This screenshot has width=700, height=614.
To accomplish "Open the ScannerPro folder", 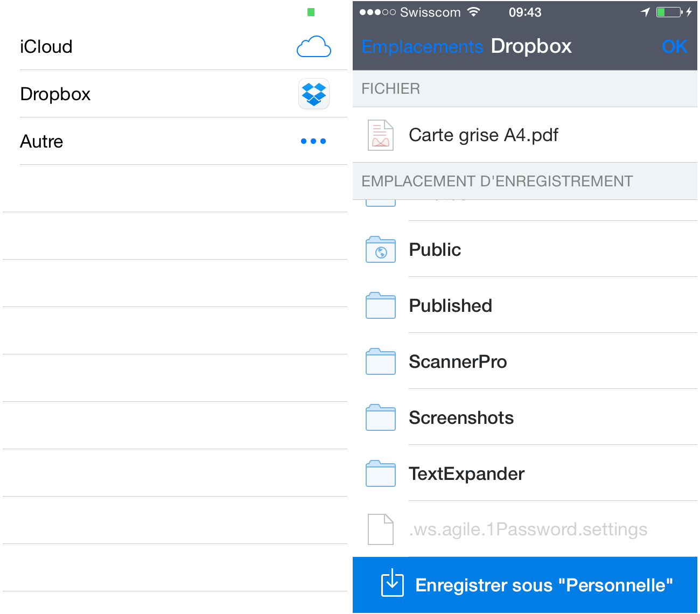I will coord(525,361).
